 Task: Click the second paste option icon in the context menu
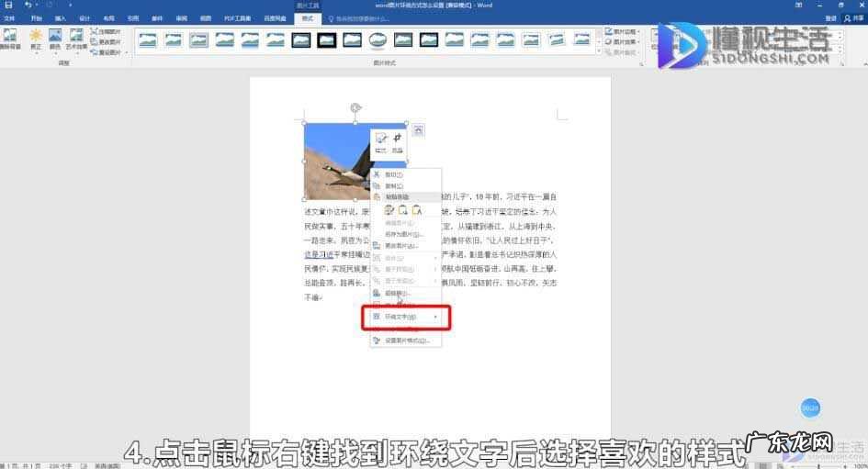403,209
